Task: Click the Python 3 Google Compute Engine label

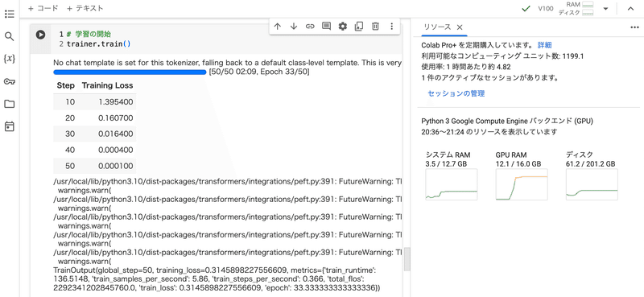Action: [507, 122]
